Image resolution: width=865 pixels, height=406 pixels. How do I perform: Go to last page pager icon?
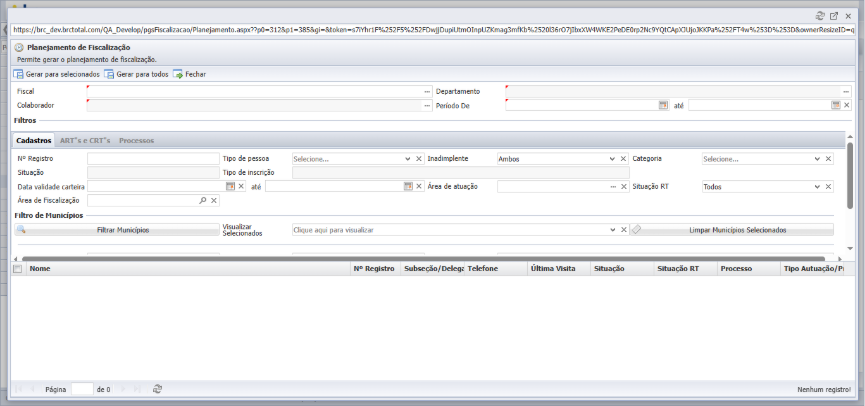coord(137,389)
